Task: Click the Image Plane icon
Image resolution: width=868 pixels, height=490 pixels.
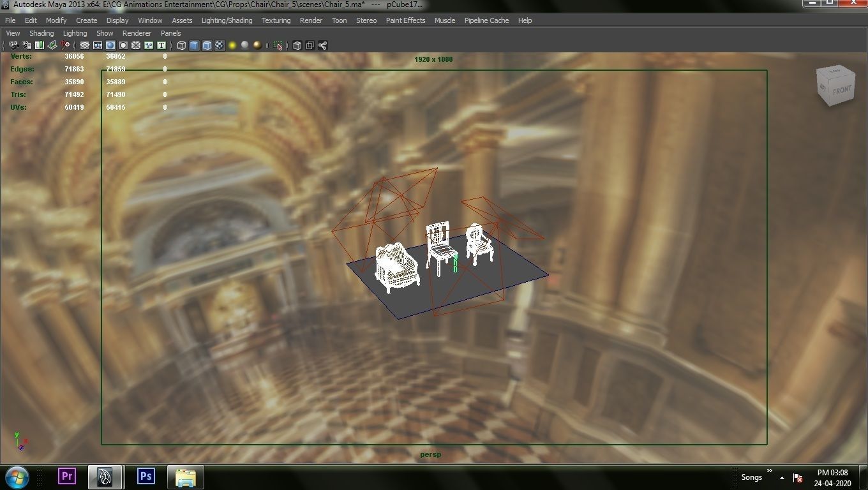Action: [52, 45]
